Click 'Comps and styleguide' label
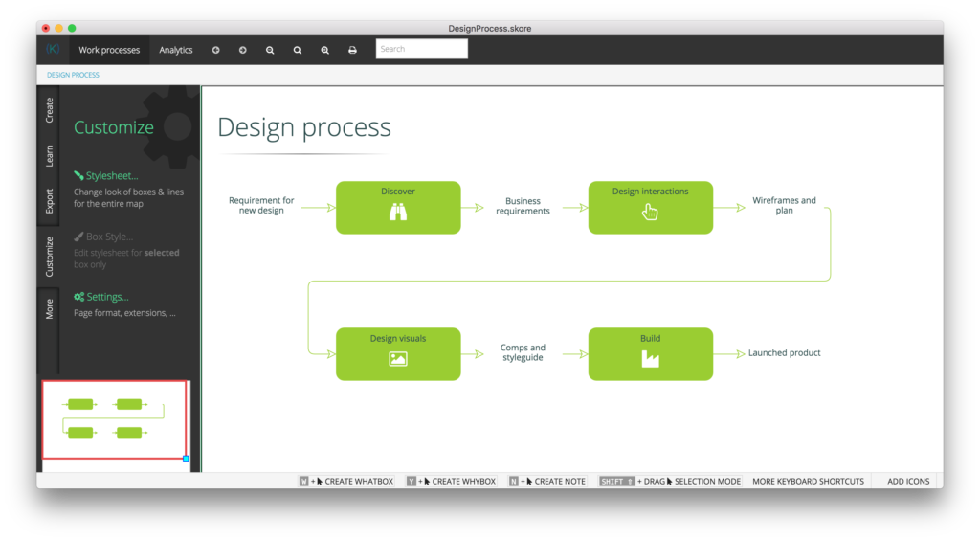Screen dimensions: 980x541 [x=523, y=352]
